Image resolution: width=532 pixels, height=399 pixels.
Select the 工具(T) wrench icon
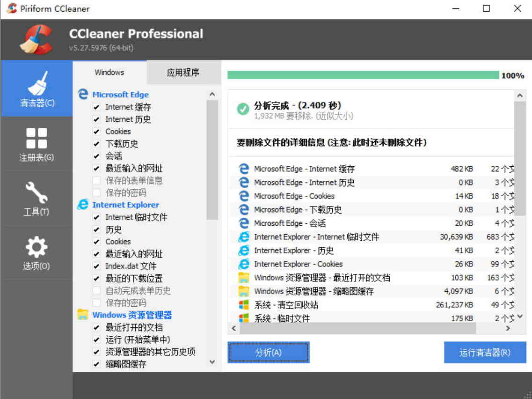[x=36, y=199]
